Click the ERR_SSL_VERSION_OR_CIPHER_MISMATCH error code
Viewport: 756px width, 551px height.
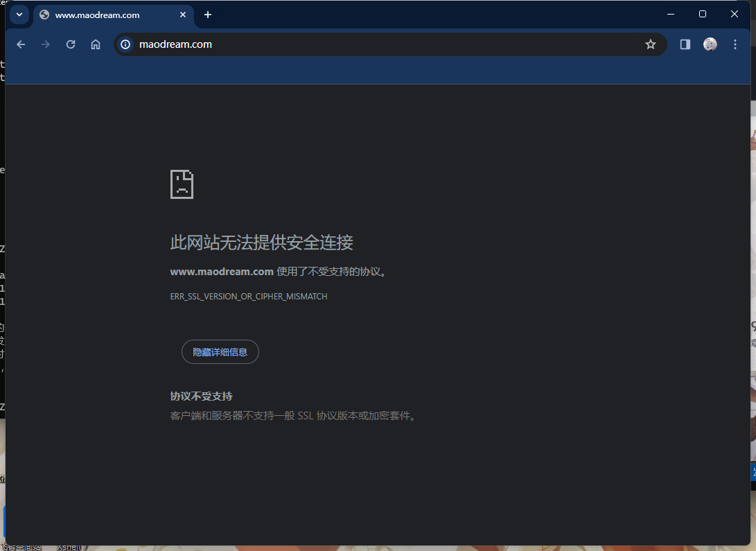(249, 297)
